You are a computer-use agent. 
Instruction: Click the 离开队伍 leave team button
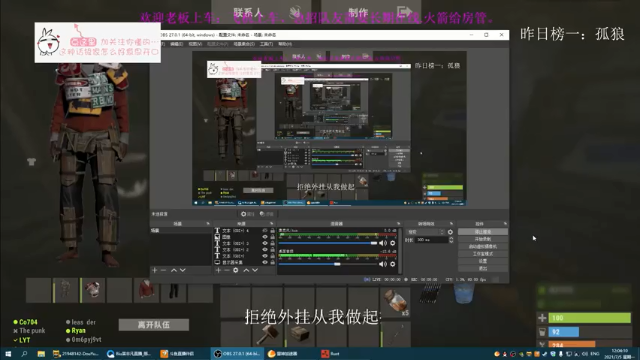154,325
